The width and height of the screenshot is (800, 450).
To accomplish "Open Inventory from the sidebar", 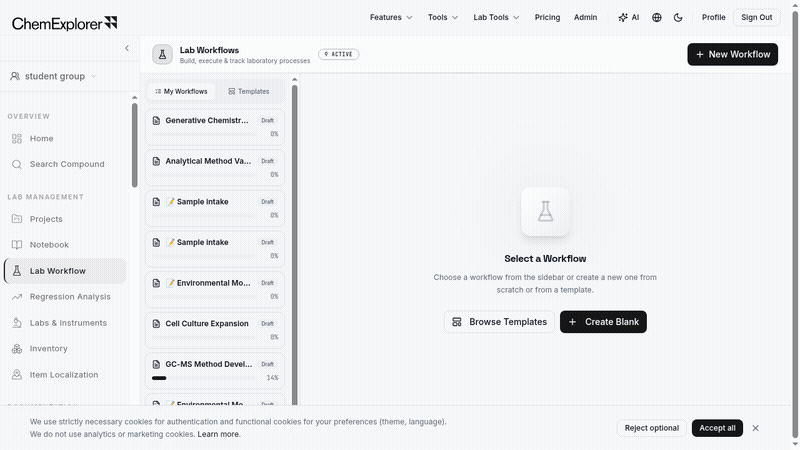I will tap(65, 348).
